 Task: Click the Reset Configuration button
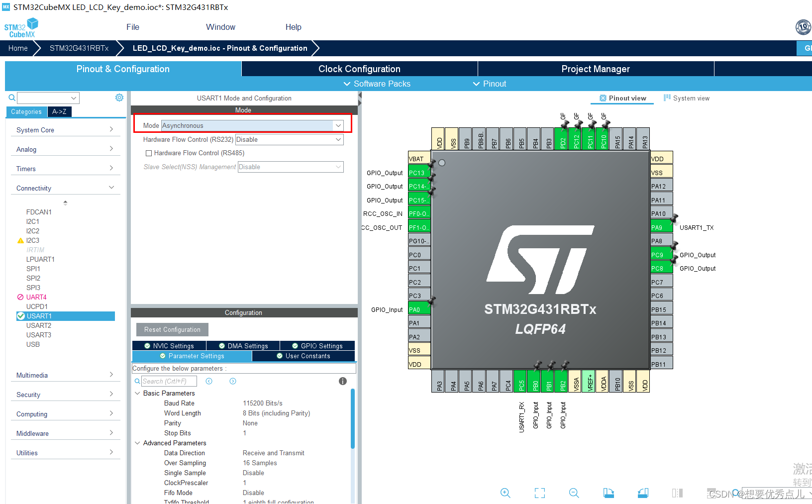pos(172,329)
